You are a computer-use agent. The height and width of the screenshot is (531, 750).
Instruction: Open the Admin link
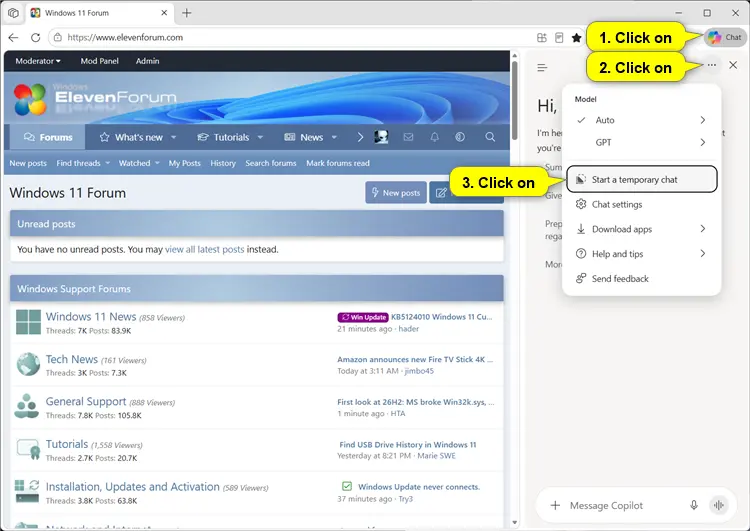147,61
